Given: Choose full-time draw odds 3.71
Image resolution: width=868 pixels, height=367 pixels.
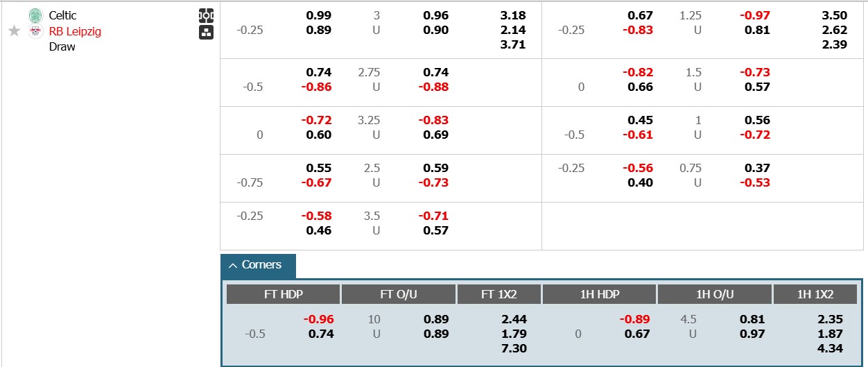Looking at the screenshot, I should click(512, 45).
